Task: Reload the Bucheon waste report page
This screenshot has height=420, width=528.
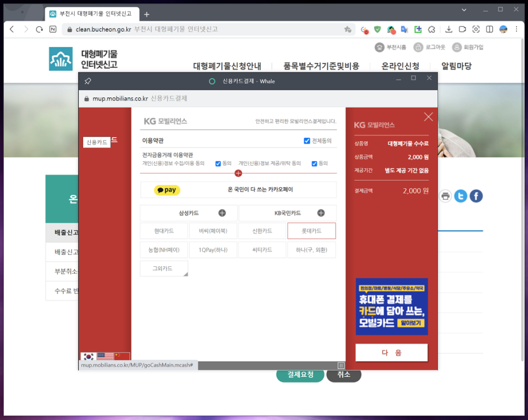Action: 39,30
